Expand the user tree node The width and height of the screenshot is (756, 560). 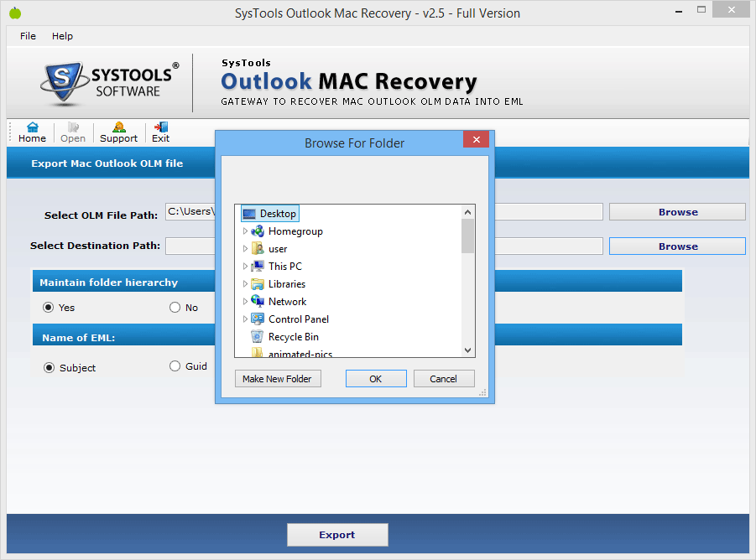[x=245, y=249]
